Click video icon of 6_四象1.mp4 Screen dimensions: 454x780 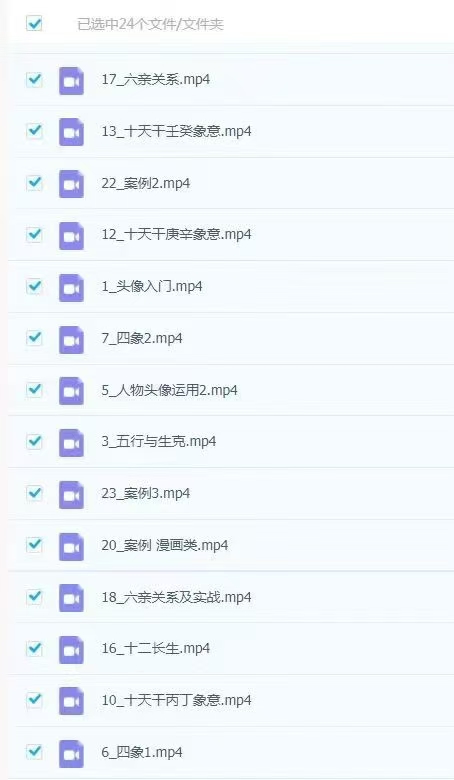(x=71, y=753)
